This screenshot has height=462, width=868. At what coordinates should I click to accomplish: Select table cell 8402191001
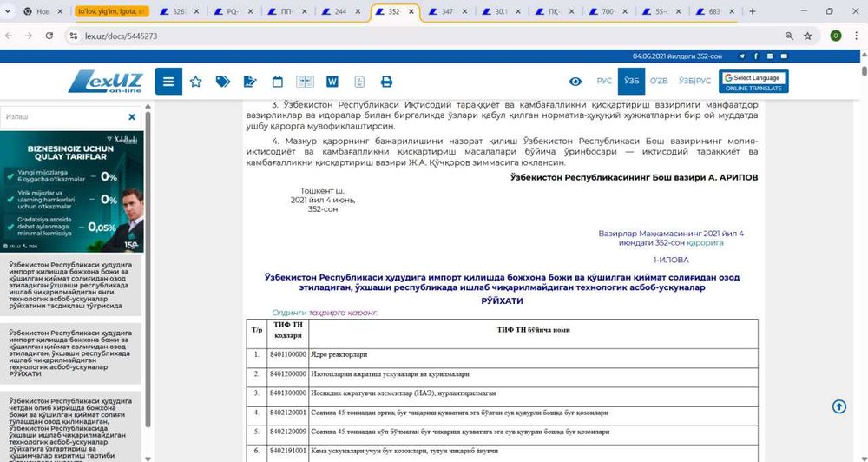[x=288, y=452]
